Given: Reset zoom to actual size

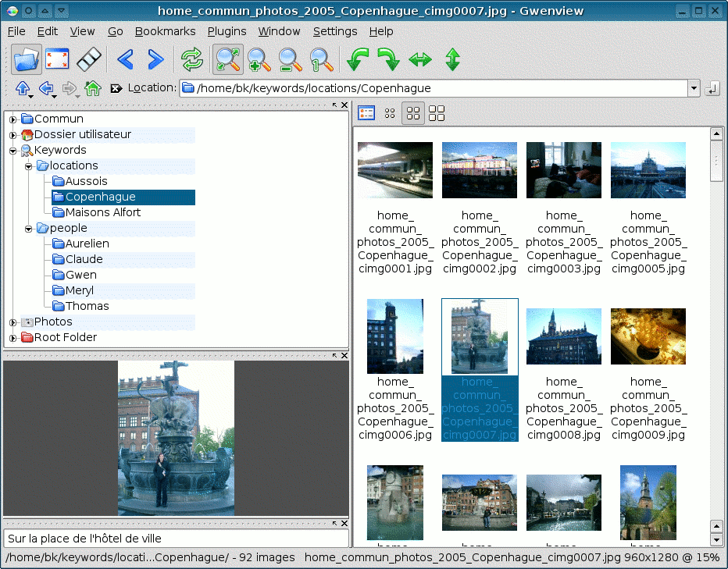Looking at the screenshot, I should 321,59.
